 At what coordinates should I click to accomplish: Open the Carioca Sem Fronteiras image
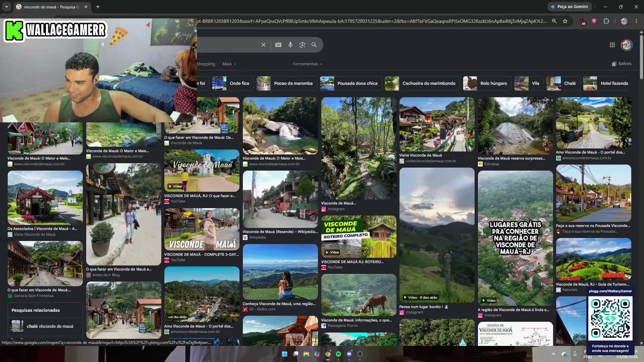pos(45,263)
